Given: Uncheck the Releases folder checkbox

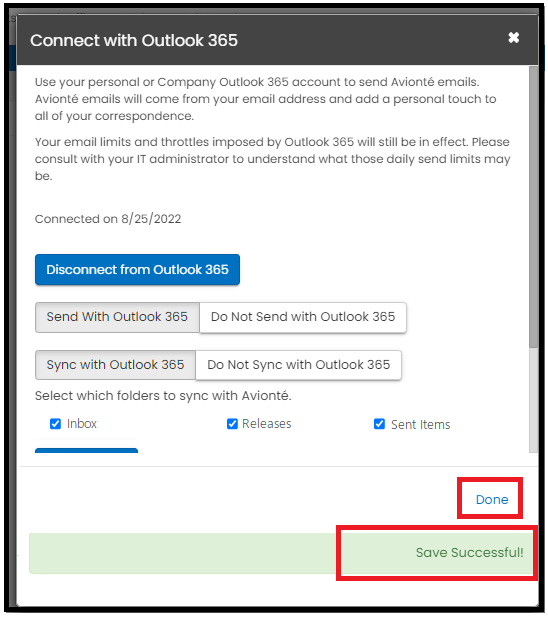Looking at the screenshot, I should pyautogui.click(x=232, y=424).
